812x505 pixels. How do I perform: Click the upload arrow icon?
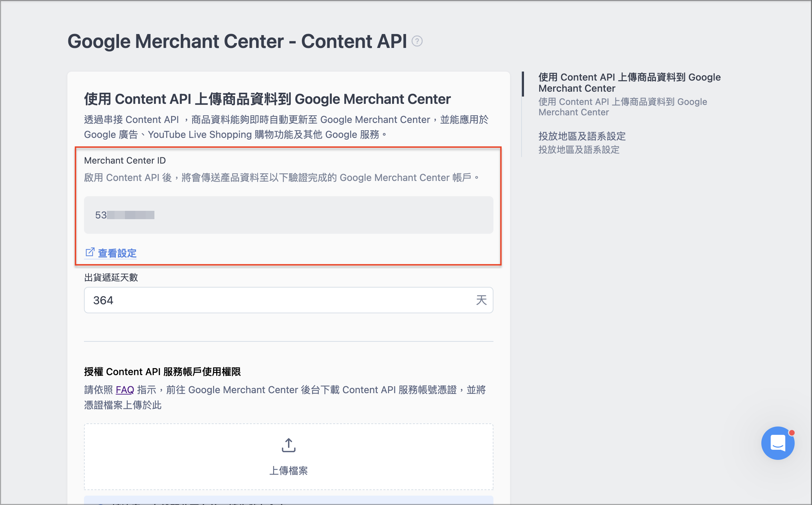[288, 445]
